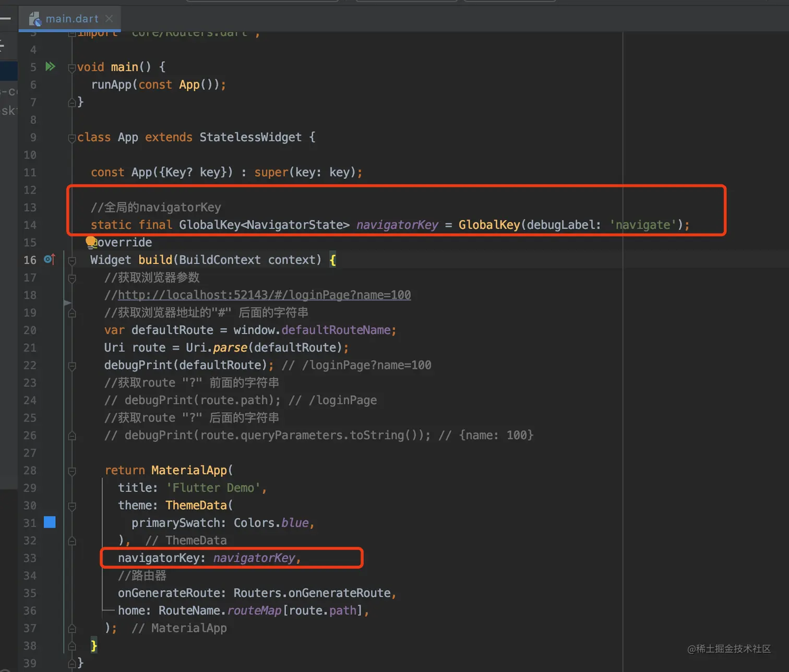Place cursor on the //路由器 comment
This screenshot has width=789, height=672.
click(x=142, y=575)
